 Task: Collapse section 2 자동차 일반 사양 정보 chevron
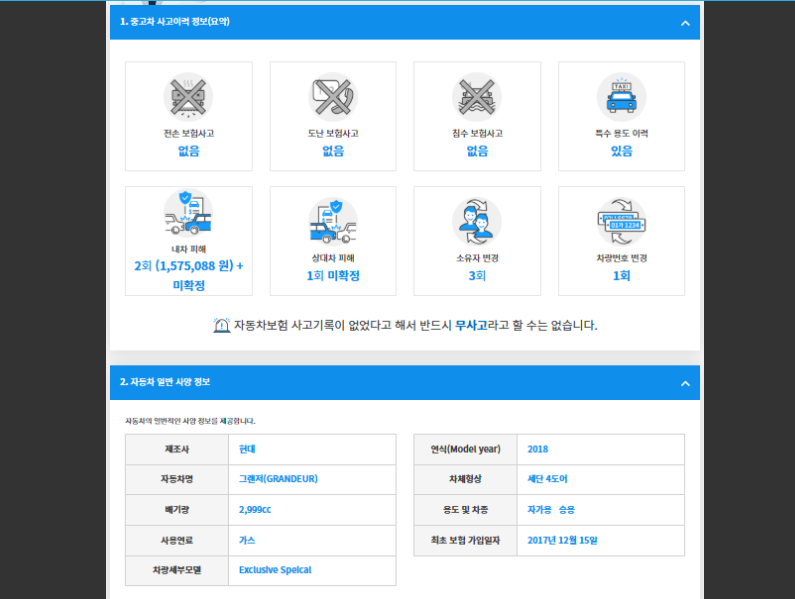(685, 383)
